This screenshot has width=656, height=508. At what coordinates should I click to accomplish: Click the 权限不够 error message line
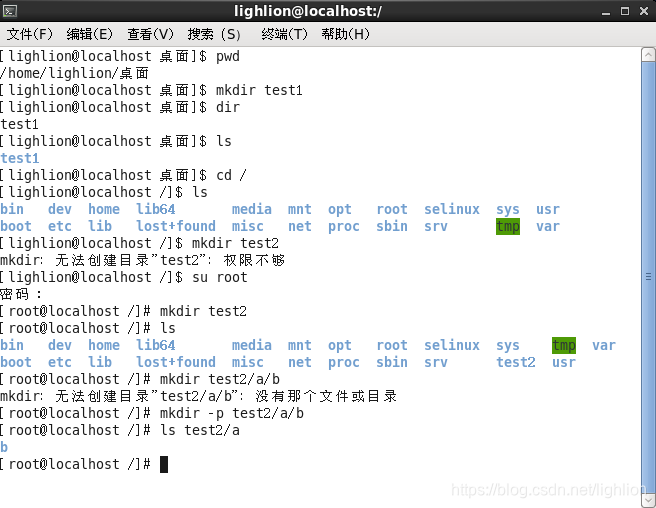click(143, 260)
